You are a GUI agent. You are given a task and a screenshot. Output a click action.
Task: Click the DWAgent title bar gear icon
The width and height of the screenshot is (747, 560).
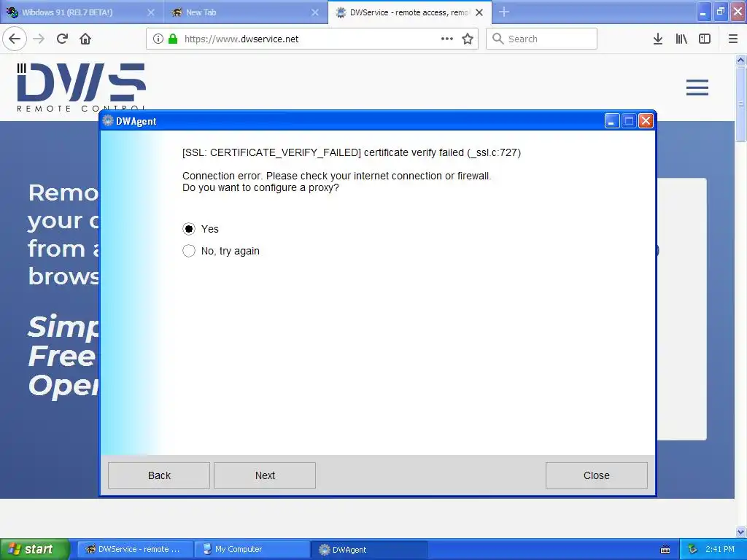(108, 120)
